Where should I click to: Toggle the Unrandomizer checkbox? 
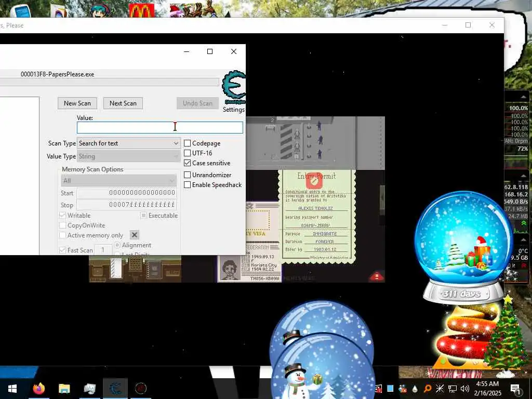(187, 175)
